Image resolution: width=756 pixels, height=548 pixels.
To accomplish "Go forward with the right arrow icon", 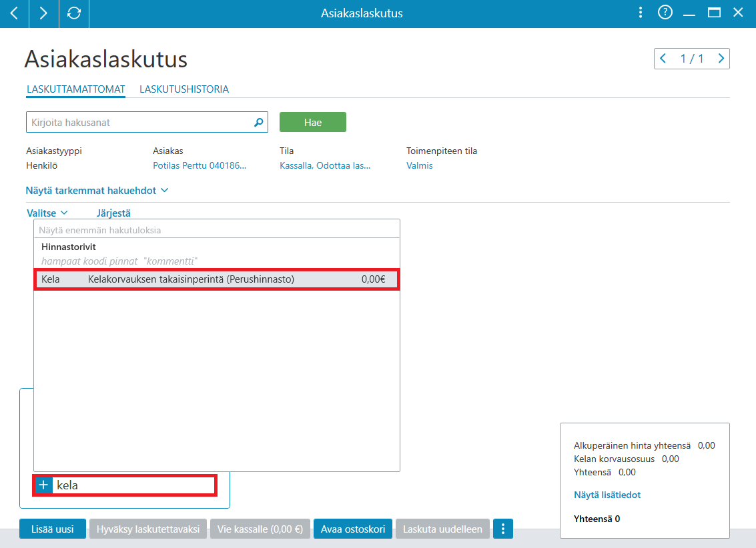I will pos(43,13).
